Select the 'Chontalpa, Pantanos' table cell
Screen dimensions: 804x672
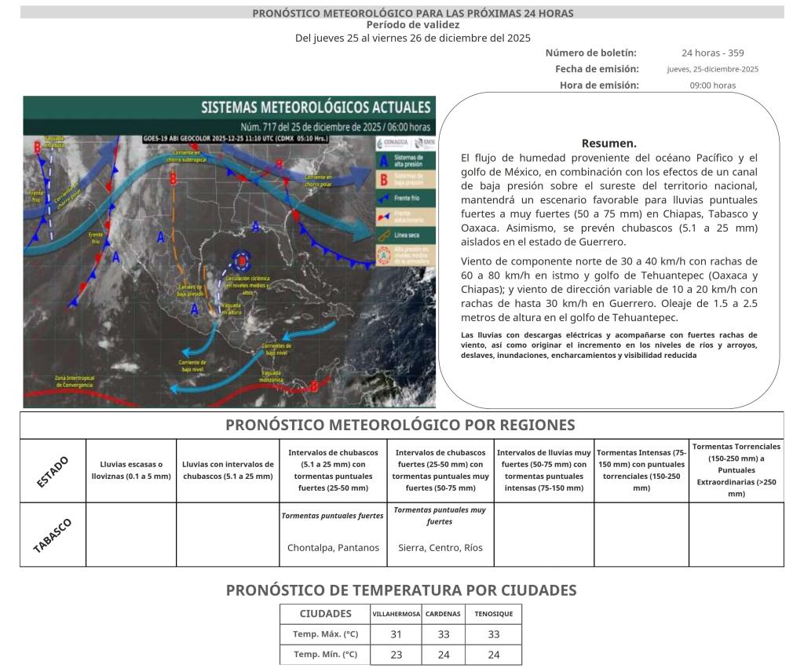coord(333,547)
